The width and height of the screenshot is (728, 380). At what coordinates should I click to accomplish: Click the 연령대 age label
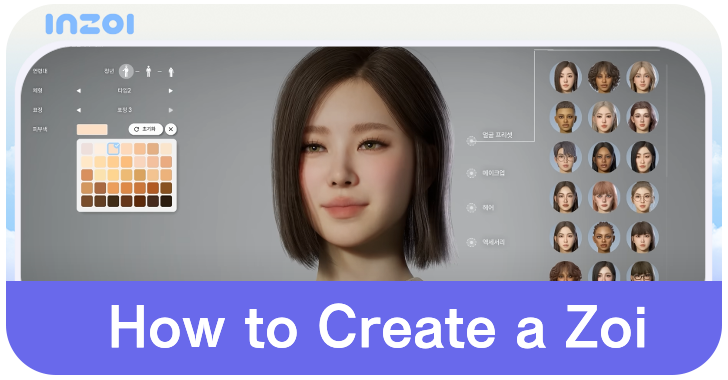40,72
